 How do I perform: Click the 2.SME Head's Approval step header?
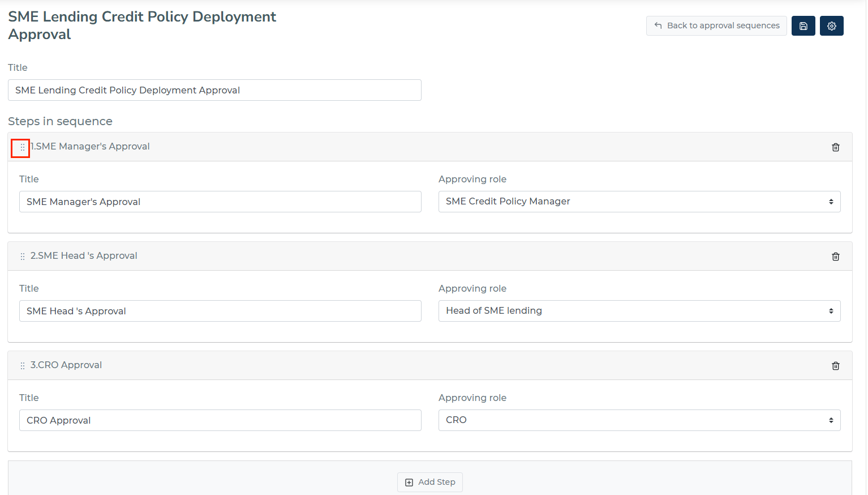click(x=430, y=256)
